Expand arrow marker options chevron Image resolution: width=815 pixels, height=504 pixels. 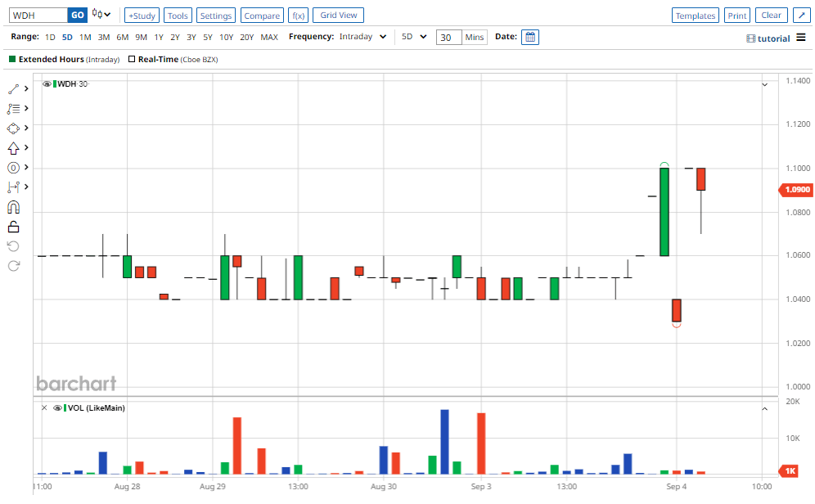pyautogui.click(x=26, y=147)
